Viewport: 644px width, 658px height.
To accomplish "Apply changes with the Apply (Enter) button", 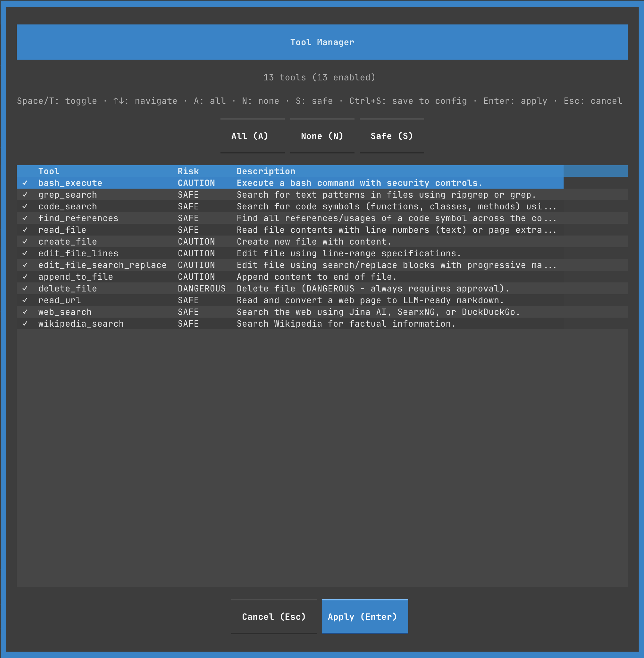I will tap(365, 616).
